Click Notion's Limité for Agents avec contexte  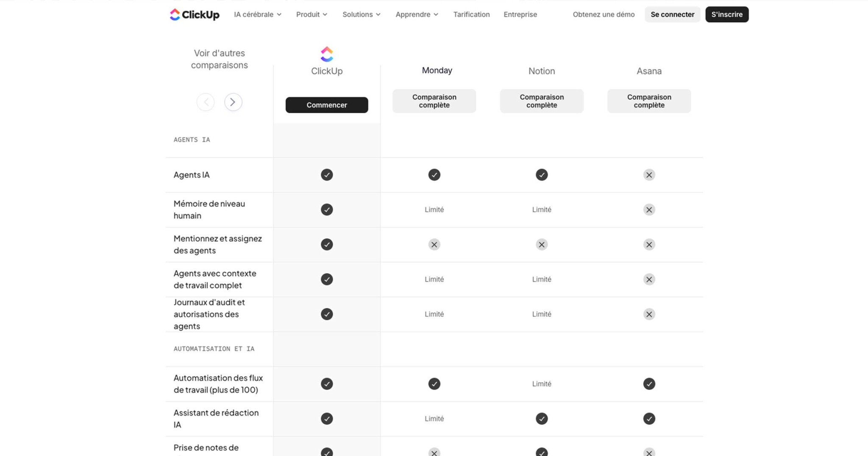pyautogui.click(x=542, y=279)
